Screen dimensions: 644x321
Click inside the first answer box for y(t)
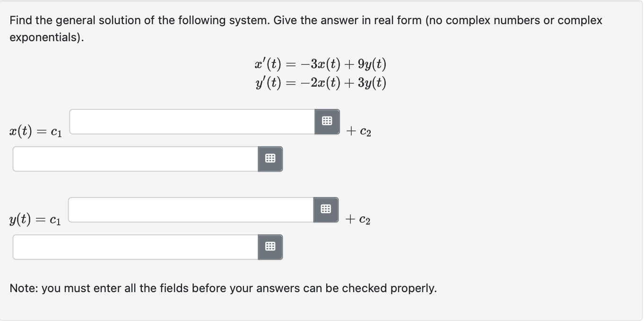point(189,209)
